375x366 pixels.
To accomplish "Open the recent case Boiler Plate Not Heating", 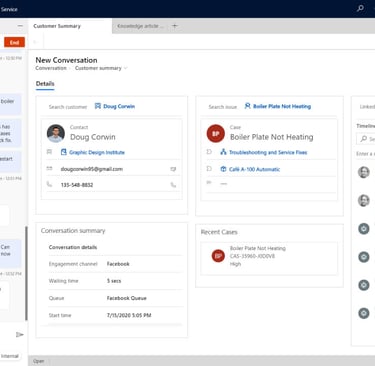I will (258, 248).
